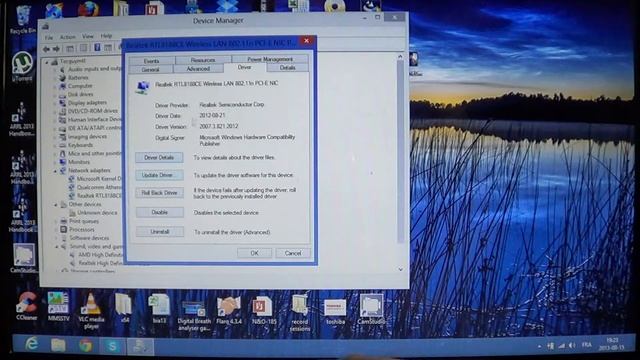This screenshot has height=360, width=640.
Task: Open the x64 folder on desktop
Action: point(124,307)
